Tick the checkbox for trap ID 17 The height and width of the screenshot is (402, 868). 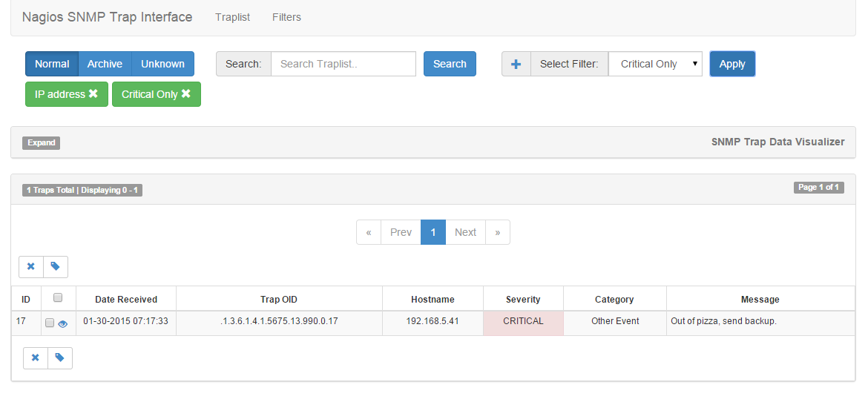(x=50, y=323)
